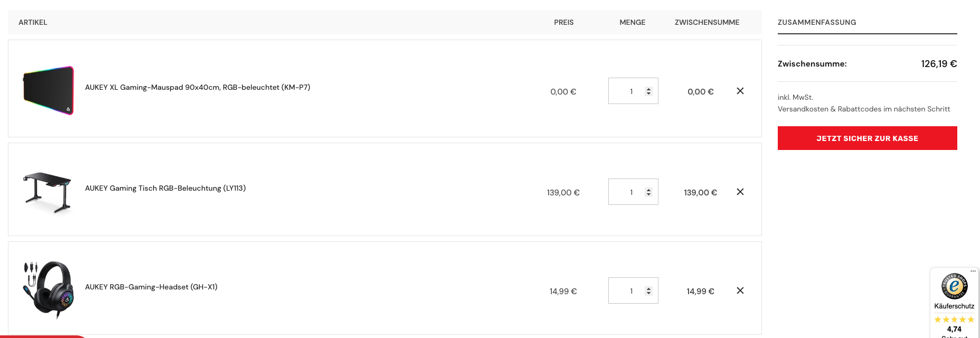Increase quantity of the Gaming Tisch
The height and width of the screenshot is (338, 980).
tap(649, 190)
